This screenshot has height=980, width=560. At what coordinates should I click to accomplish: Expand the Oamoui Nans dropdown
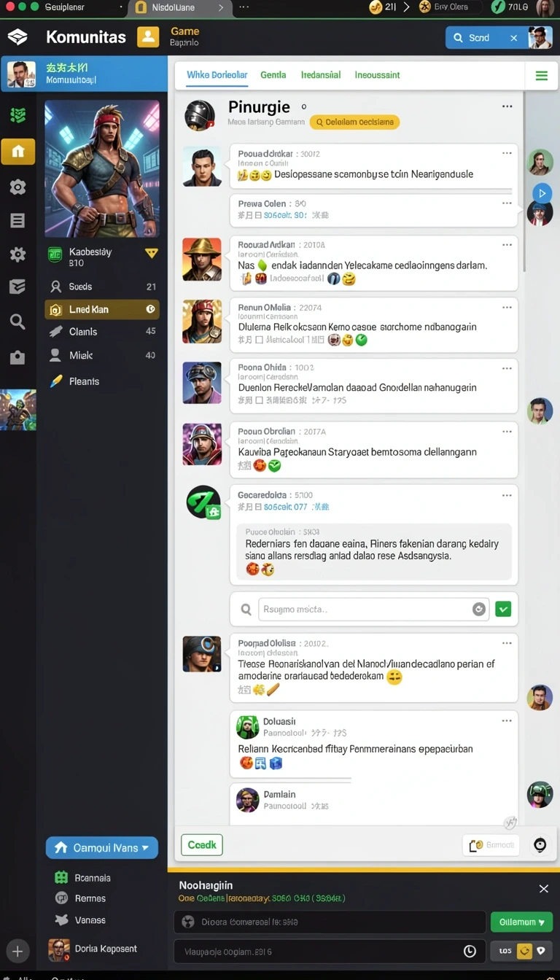click(101, 847)
